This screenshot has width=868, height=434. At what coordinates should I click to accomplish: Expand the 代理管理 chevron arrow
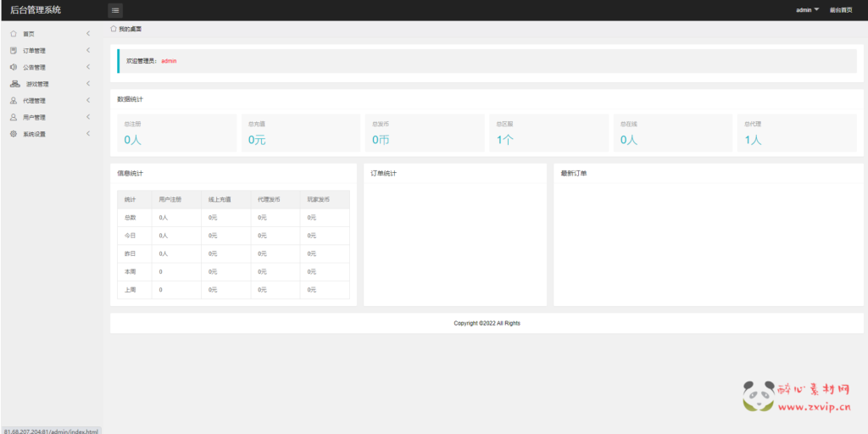pyautogui.click(x=88, y=101)
